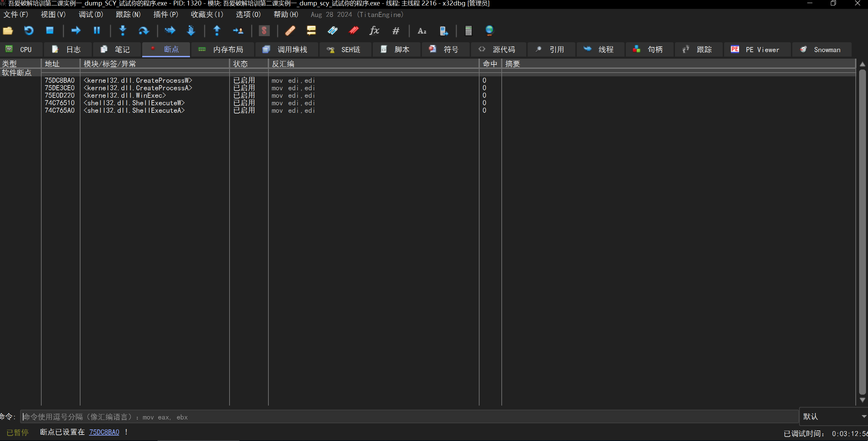Follow the 75DC8BA0 address link
This screenshot has width=868, height=441.
pos(104,432)
